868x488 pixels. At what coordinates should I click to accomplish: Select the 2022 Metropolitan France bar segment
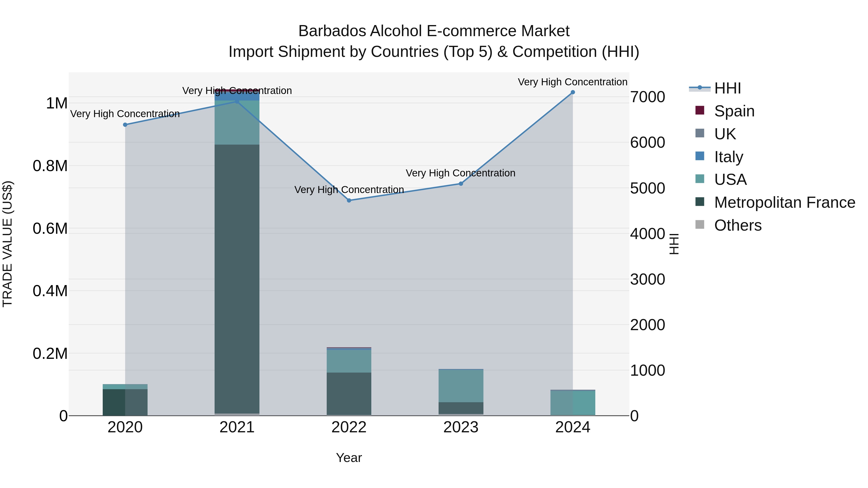(349, 393)
